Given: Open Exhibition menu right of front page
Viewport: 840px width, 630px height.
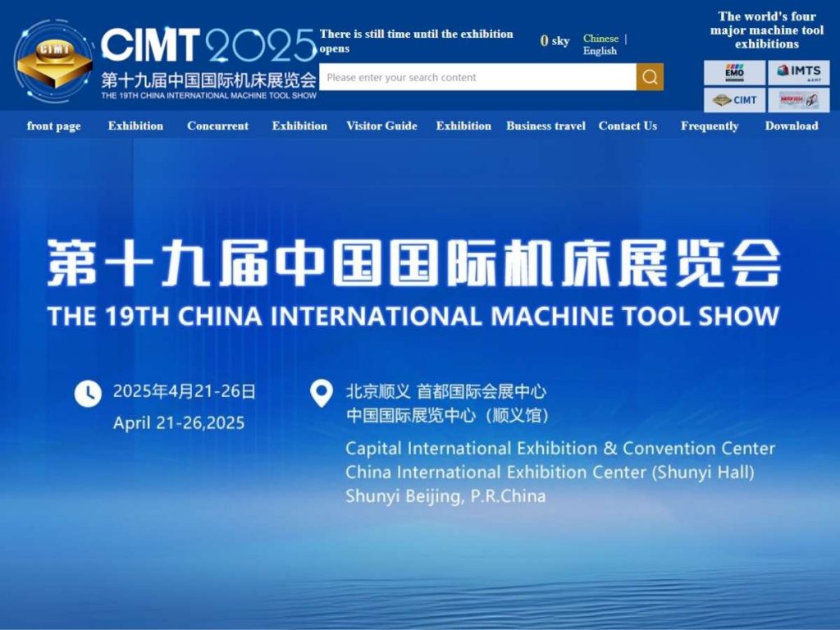Looking at the screenshot, I should (135, 126).
